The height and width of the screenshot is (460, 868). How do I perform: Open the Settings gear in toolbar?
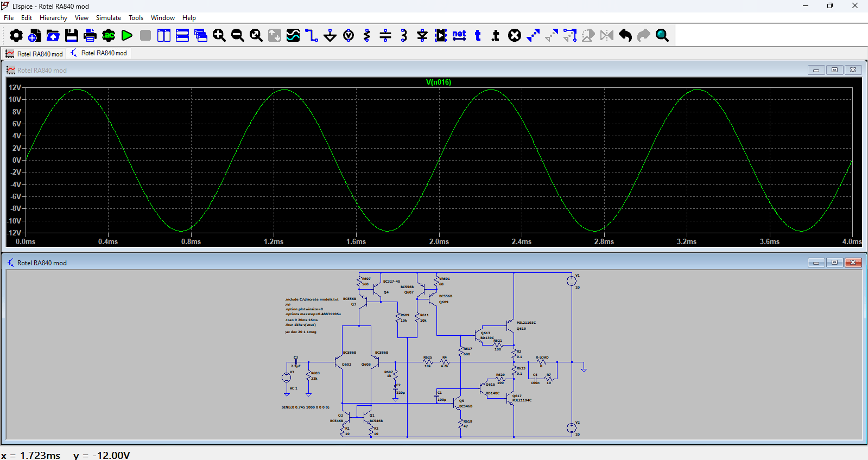(16, 35)
